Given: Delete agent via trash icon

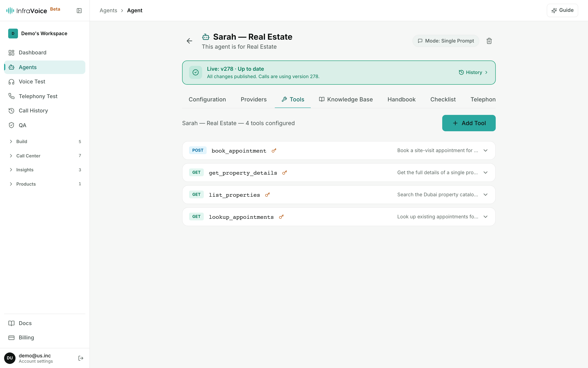Looking at the screenshot, I should tap(489, 41).
